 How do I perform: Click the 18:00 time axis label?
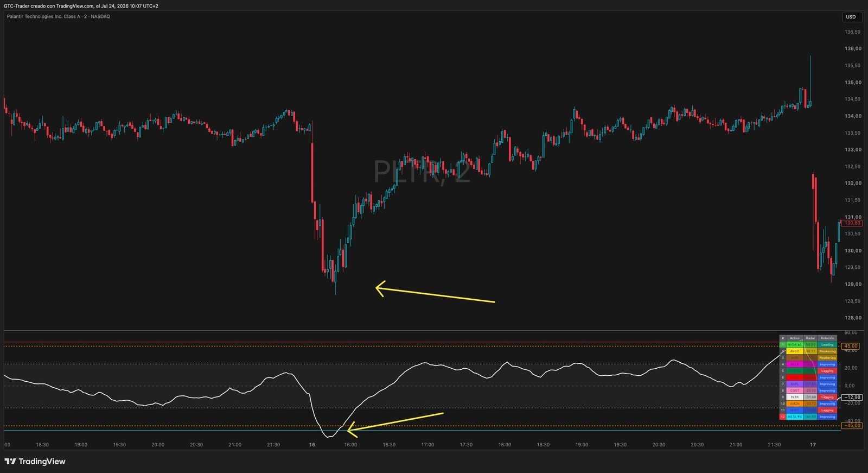coord(505,445)
